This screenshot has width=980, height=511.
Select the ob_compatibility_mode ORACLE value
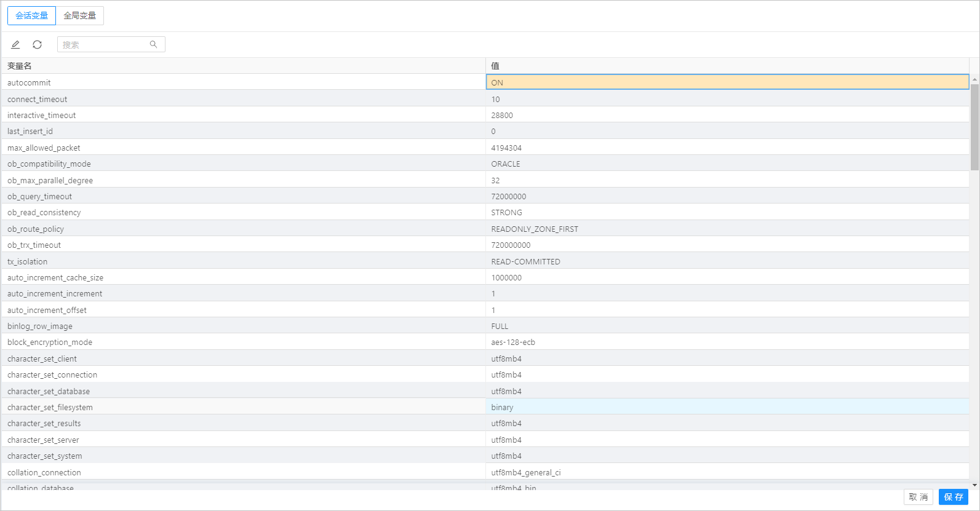click(727, 164)
